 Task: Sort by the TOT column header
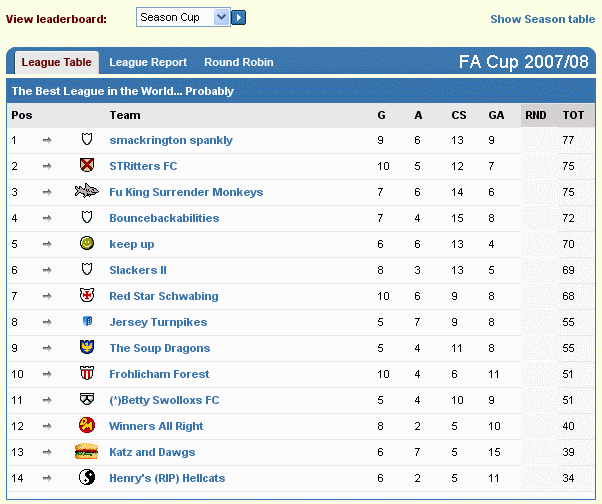click(573, 115)
